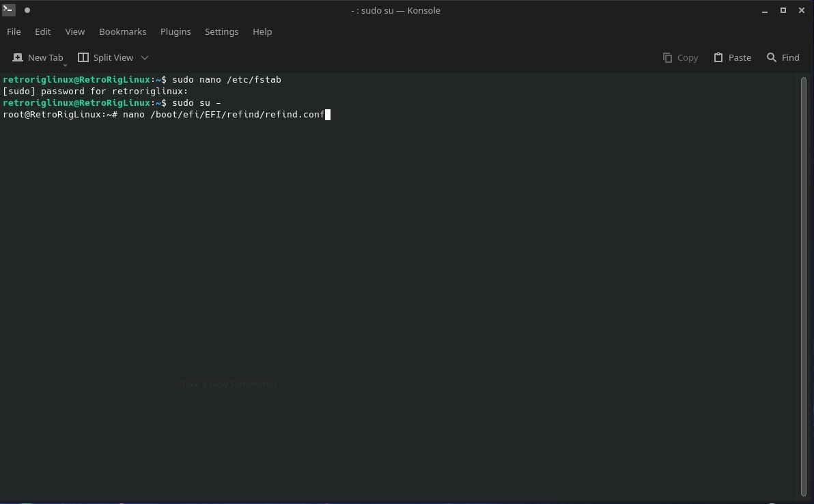
Task: Open a new terminal with New Tab
Action: pos(38,58)
